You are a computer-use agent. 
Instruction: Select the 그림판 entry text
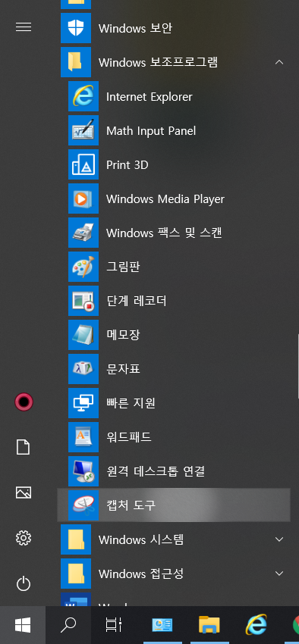(x=123, y=267)
